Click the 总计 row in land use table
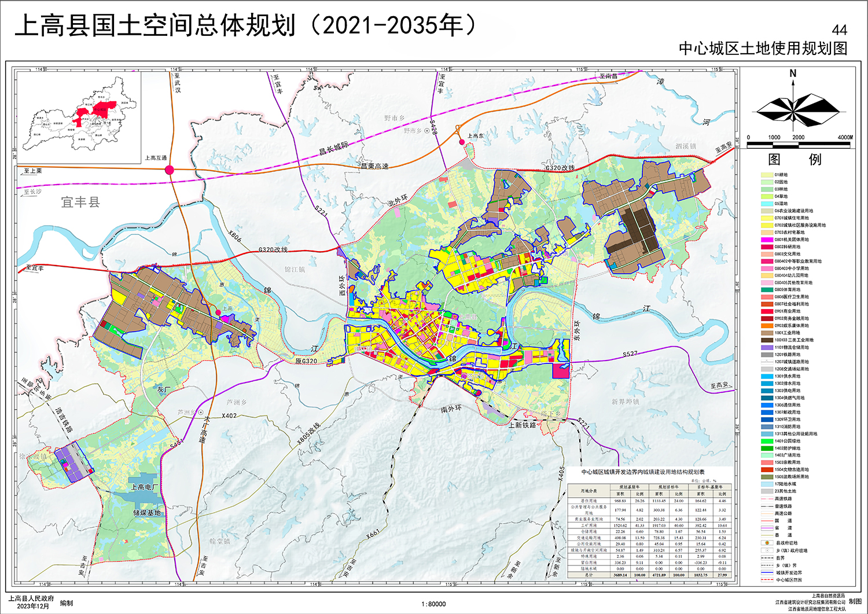868x614 pixels. tap(649, 575)
